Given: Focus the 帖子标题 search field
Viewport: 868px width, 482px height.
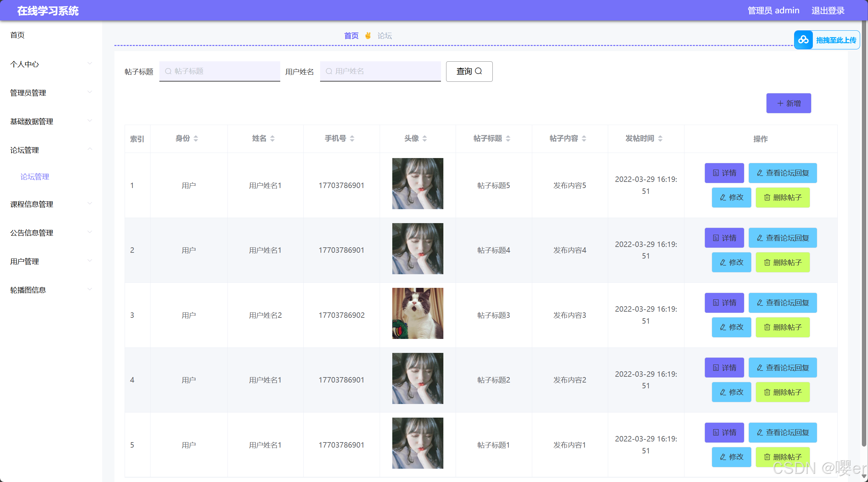Looking at the screenshot, I should pos(220,71).
